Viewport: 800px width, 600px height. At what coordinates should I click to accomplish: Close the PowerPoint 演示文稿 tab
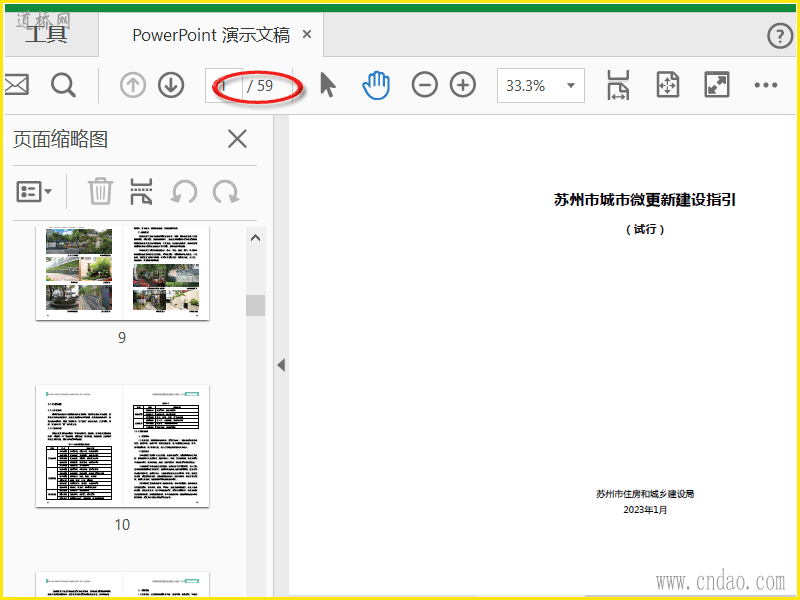coord(307,34)
